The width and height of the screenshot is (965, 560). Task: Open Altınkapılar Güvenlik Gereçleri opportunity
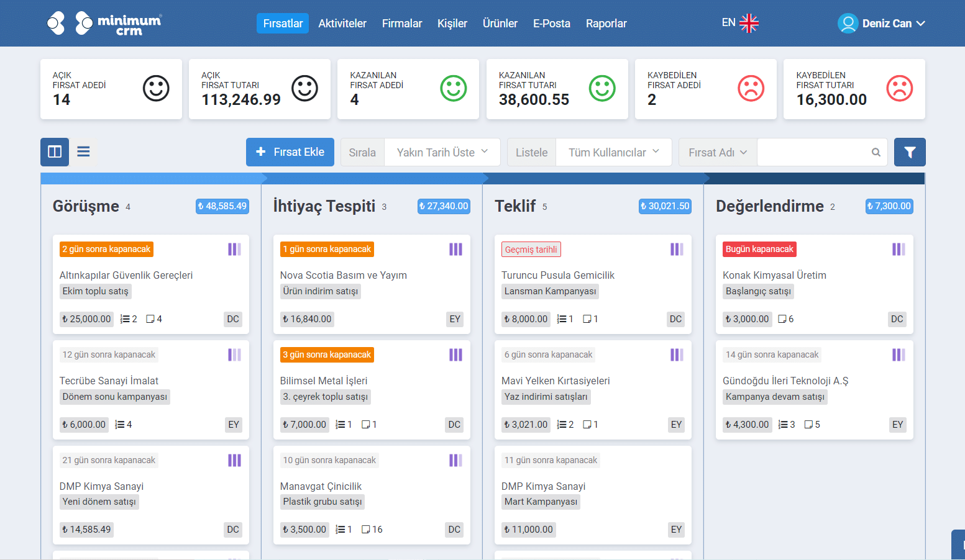tap(126, 275)
